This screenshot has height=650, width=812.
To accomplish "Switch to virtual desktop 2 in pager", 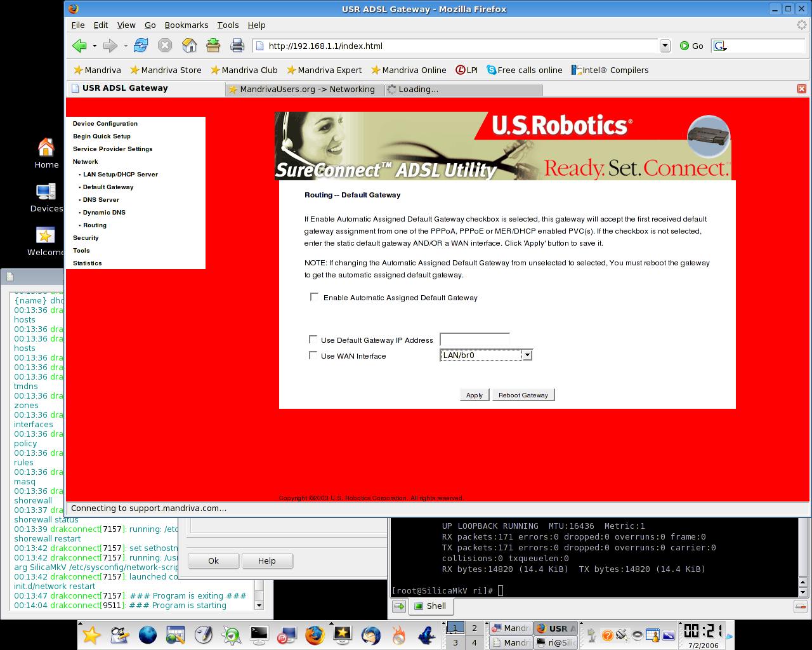I will (x=474, y=628).
